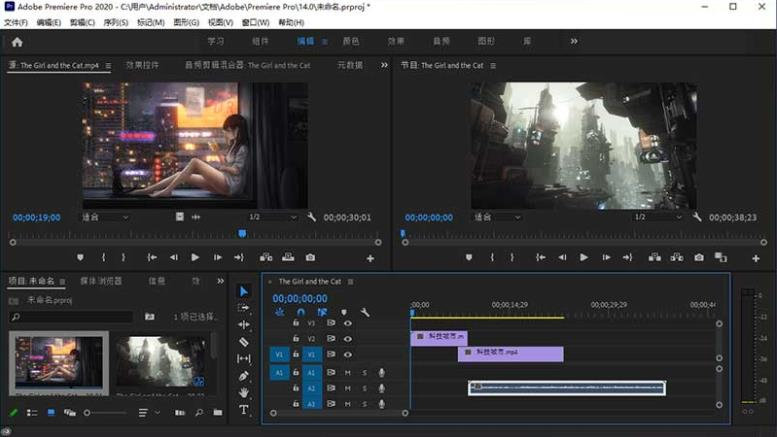Screen dimensions: 777x437
Task: Mute audio track A1
Action: 348,373
